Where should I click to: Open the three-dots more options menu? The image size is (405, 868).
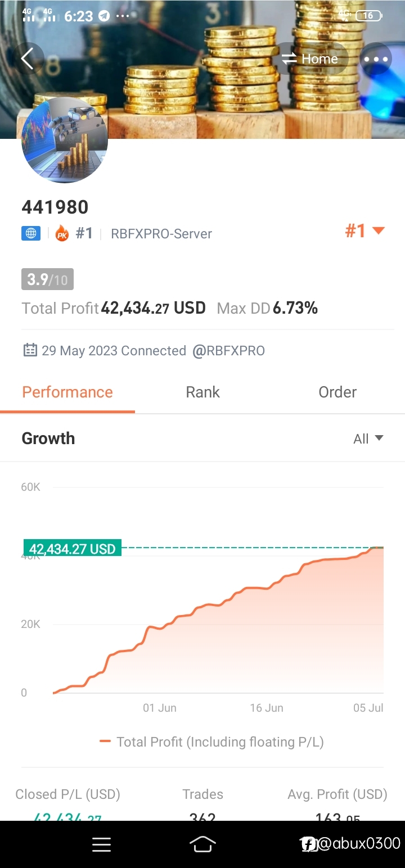pyautogui.click(x=376, y=59)
